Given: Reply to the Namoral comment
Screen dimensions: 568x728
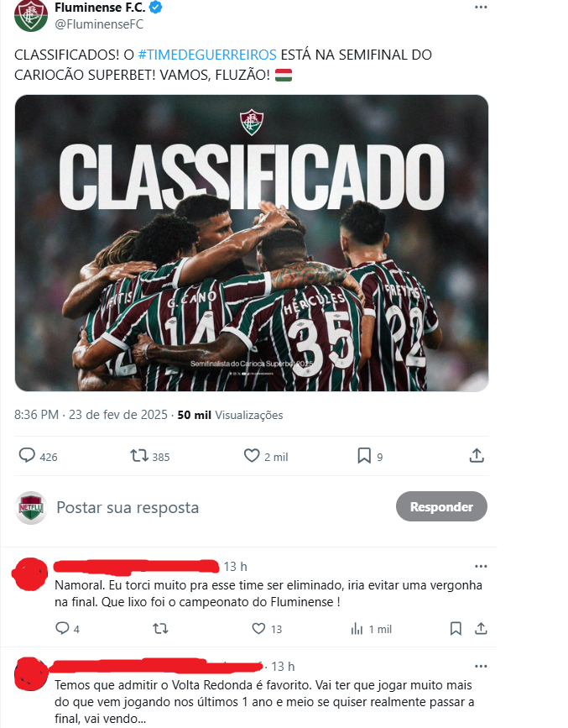Looking at the screenshot, I should (x=62, y=629).
